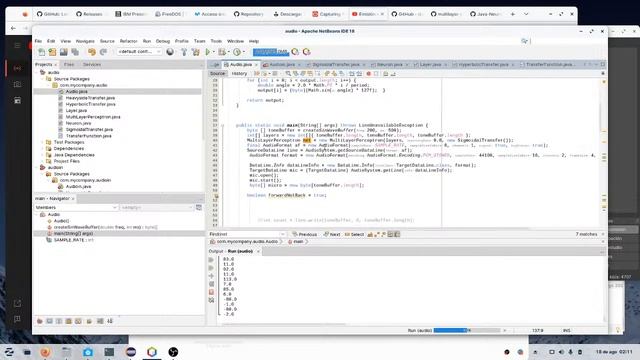Click the Debug Project toolbar icon
The image size is (640, 360).
click(x=222, y=52)
